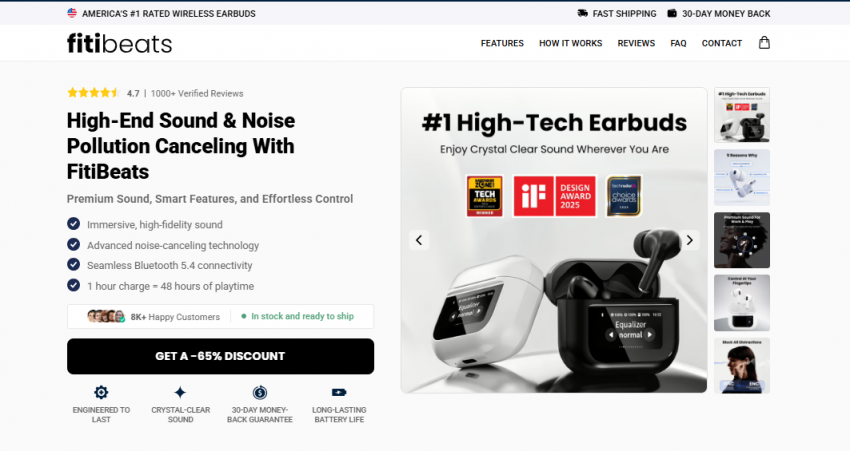Click the Get a -65% Discount button

pos(221,356)
